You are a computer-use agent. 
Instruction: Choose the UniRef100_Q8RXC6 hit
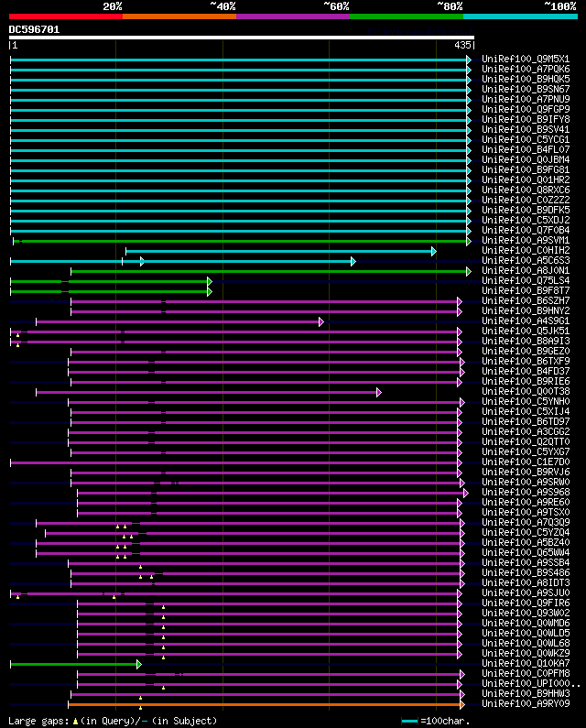pyautogui.click(x=526, y=190)
